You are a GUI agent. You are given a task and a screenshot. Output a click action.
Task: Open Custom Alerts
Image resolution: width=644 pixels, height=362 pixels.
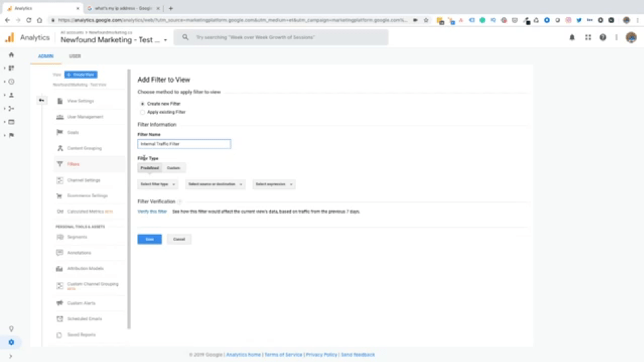click(x=81, y=303)
